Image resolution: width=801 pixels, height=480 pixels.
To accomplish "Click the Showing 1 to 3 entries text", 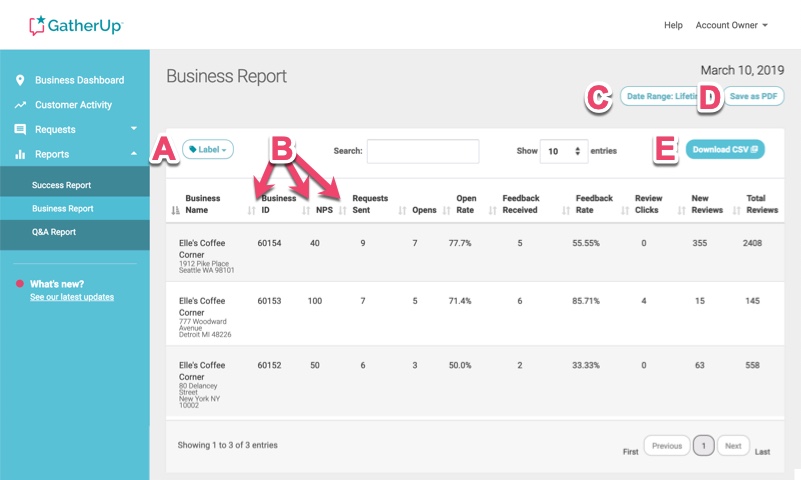I will pos(227,445).
